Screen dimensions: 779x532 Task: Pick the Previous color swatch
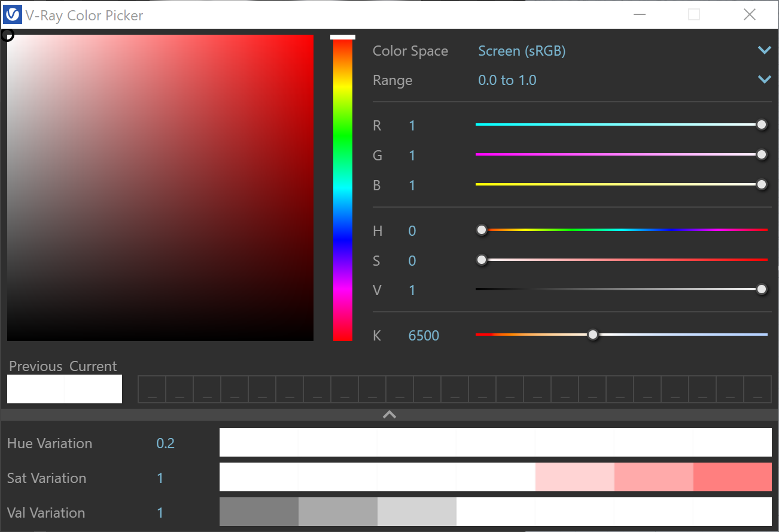(x=35, y=389)
